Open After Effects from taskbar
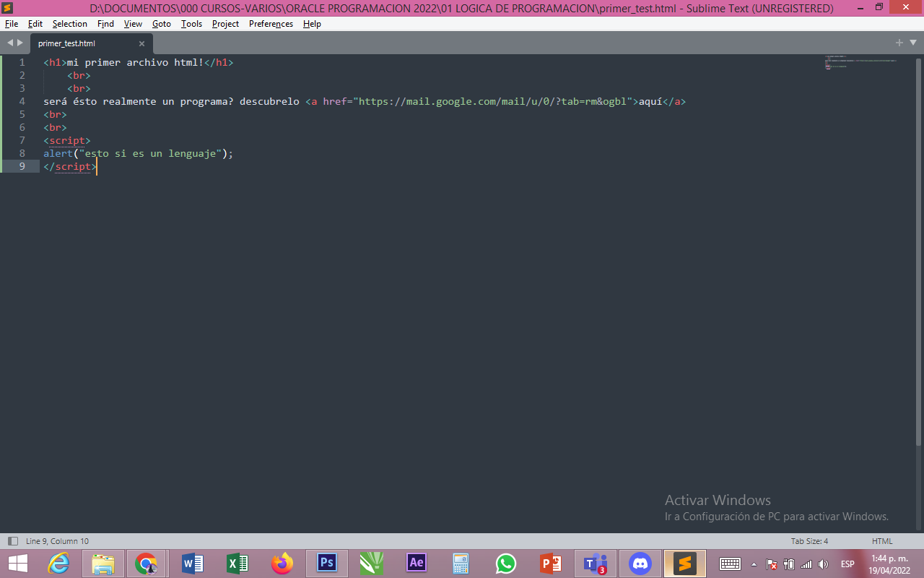 point(417,564)
